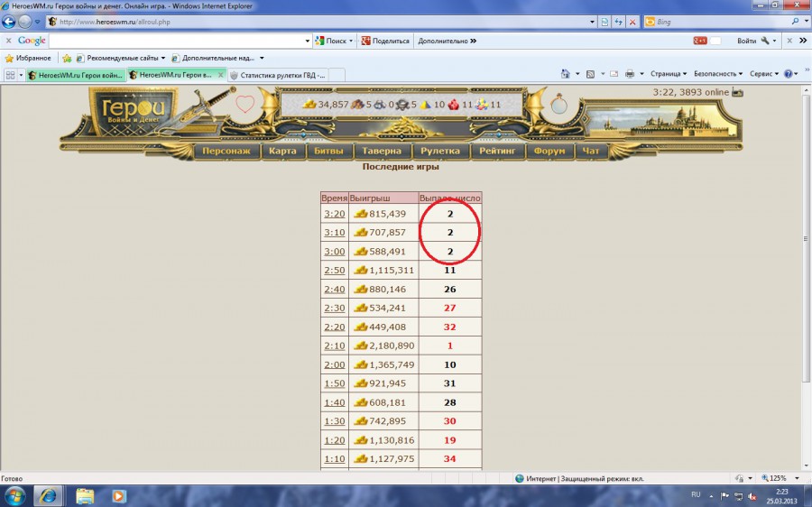Click the Print icon in command bar

(x=629, y=75)
